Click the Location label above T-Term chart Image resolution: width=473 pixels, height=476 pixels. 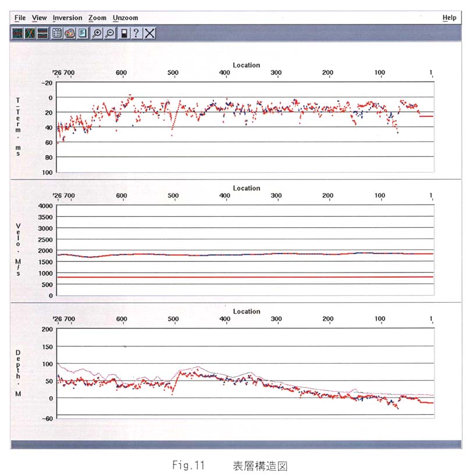[x=246, y=65]
